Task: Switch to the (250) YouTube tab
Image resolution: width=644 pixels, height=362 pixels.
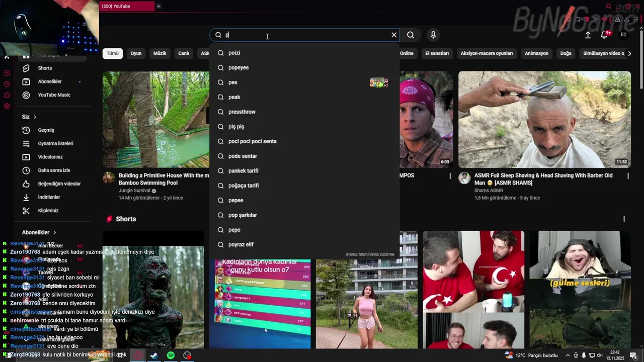Action: coord(127,6)
